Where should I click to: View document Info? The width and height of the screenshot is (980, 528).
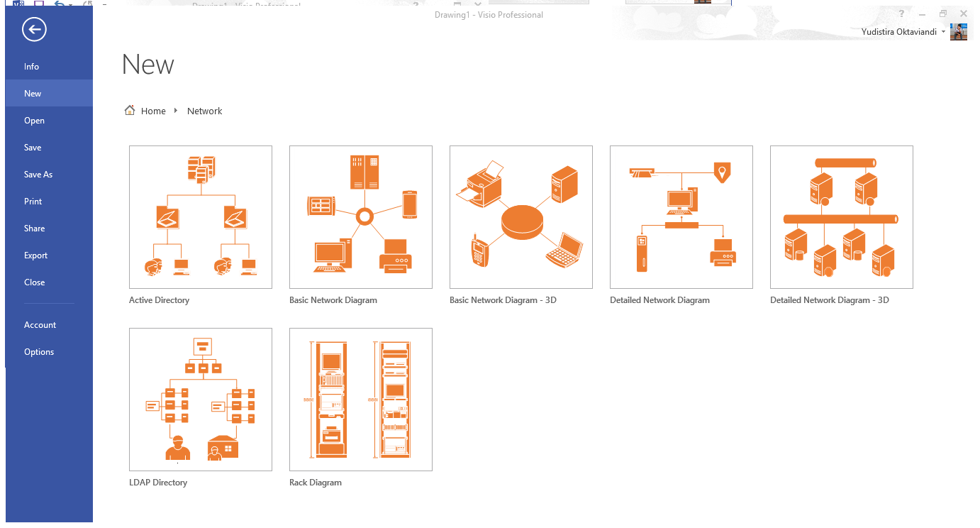(31, 66)
